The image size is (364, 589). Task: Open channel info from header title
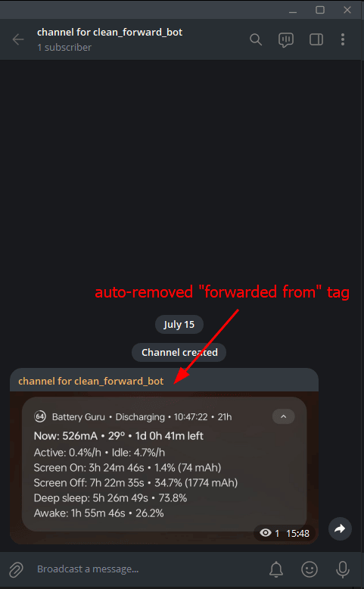tap(110, 33)
